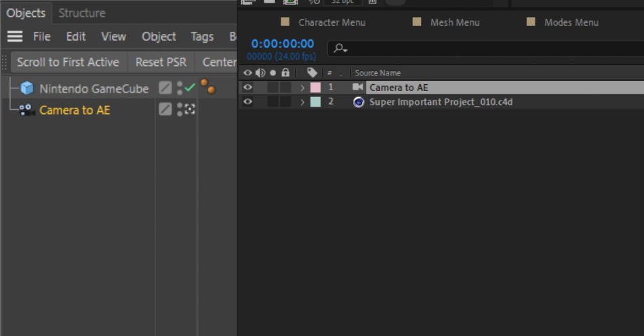Viewport: 644px width, 336px height.
Task: Select the material tag on Nintendo GameCube
Action: [x=208, y=86]
